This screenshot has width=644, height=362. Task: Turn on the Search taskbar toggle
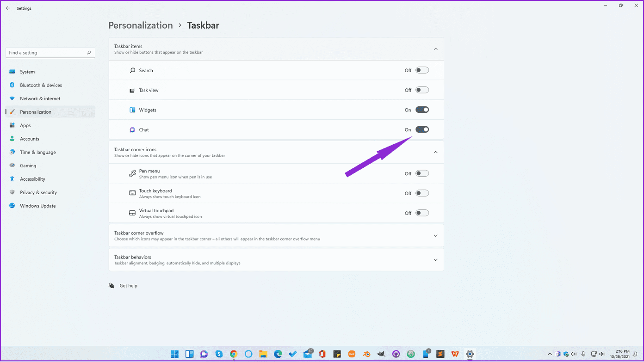pos(422,70)
